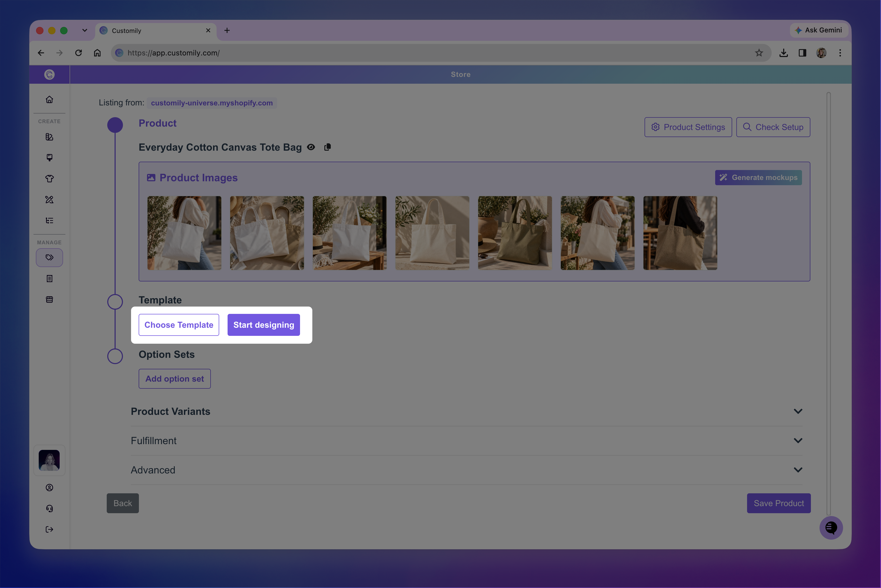Open the tags icon under MANAGE
The height and width of the screenshot is (588, 881).
pyautogui.click(x=49, y=258)
